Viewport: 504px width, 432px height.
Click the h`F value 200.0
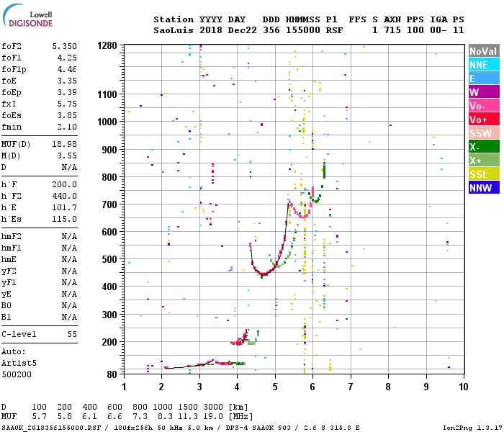65,184
